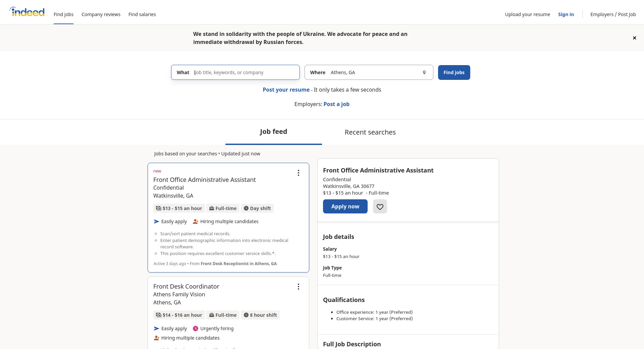Screen dimensions: 644x349
Task: Click the clock icon beside Day shift
Action: pos(246,208)
